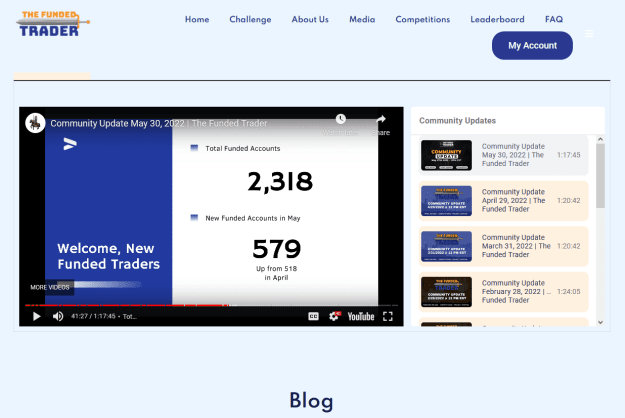Open the video title link in the player

159,124
